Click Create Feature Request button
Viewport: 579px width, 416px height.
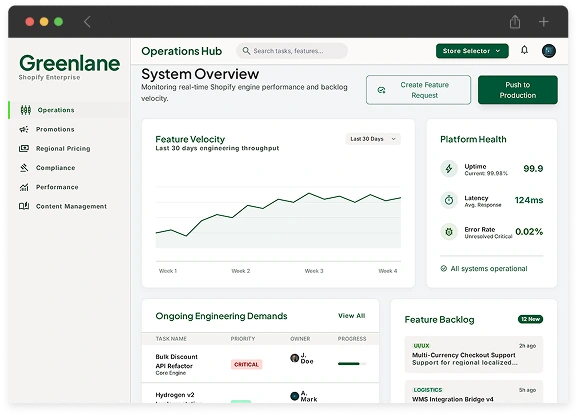(x=418, y=90)
